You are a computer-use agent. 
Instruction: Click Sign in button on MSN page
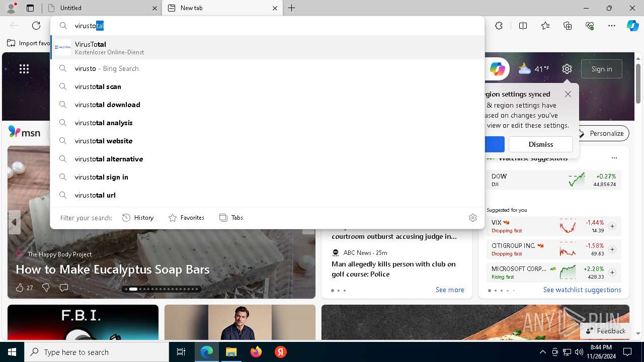(602, 69)
